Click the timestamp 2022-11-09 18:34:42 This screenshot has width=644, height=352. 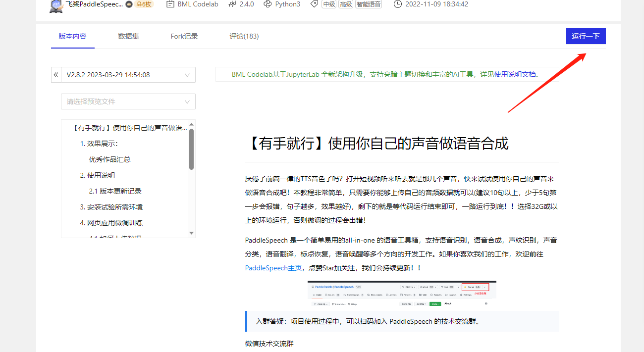click(x=436, y=4)
